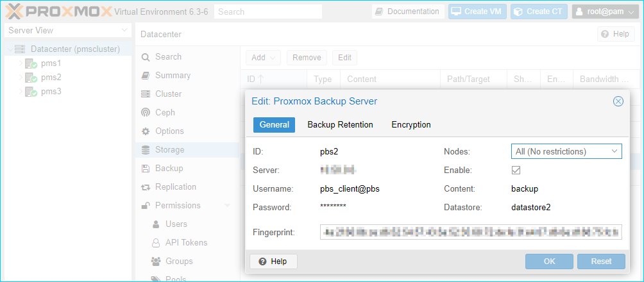The width and height of the screenshot is (644, 282).
Task: Open the Add storage dropdown
Action: [263, 58]
